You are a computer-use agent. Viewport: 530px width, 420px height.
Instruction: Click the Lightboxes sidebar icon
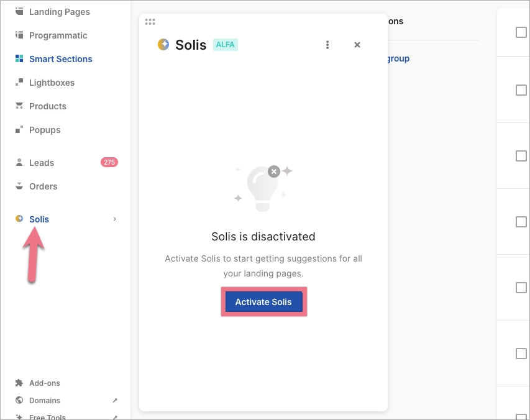pos(19,82)
